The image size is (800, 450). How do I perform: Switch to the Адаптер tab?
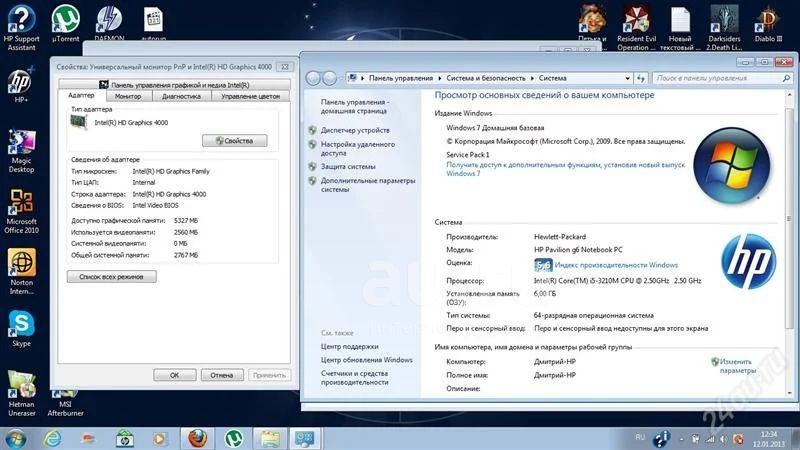pos(81,95)
